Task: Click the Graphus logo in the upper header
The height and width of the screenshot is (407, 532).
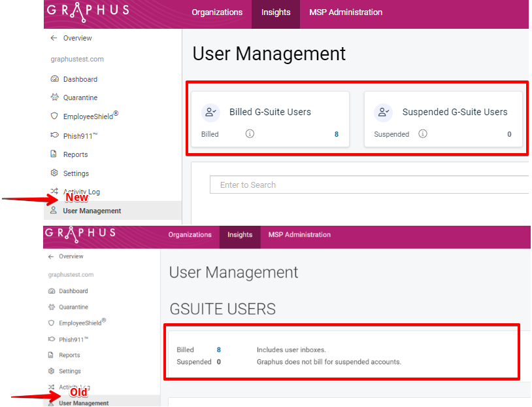Action: click(x=88, y=11)
